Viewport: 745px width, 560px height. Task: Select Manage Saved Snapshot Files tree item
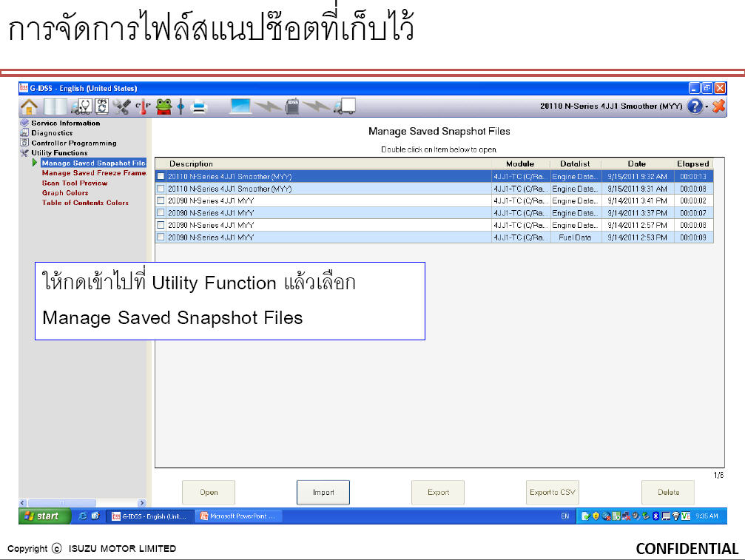(93, 163)
